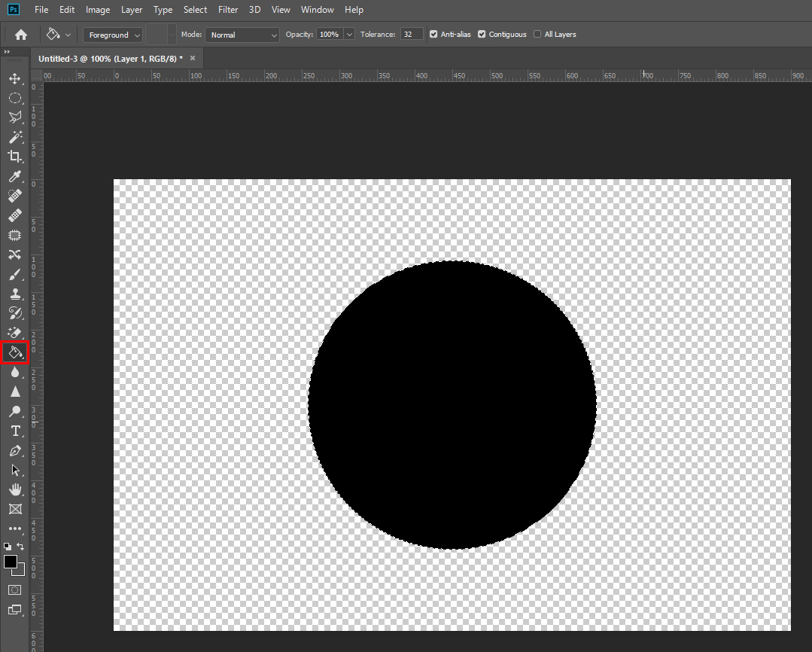Open the Filter menu

click(x=228, y=10)
